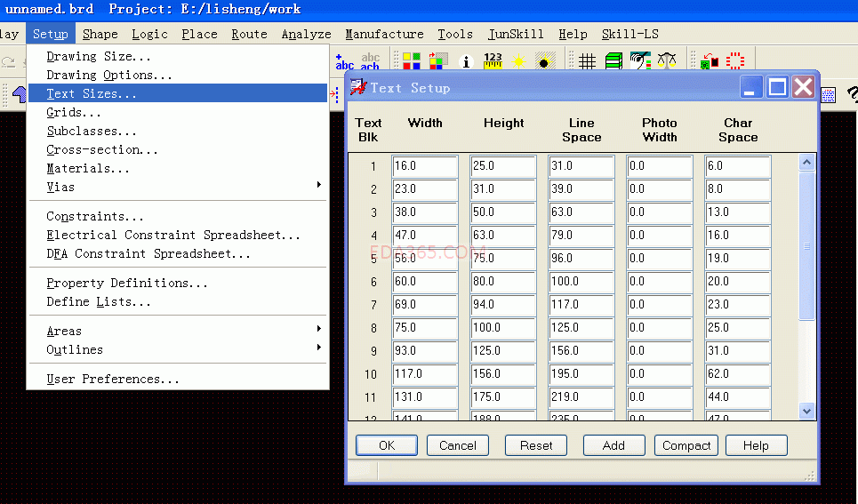
Task: Choose User Preferences menu entry
Action: 112,379
